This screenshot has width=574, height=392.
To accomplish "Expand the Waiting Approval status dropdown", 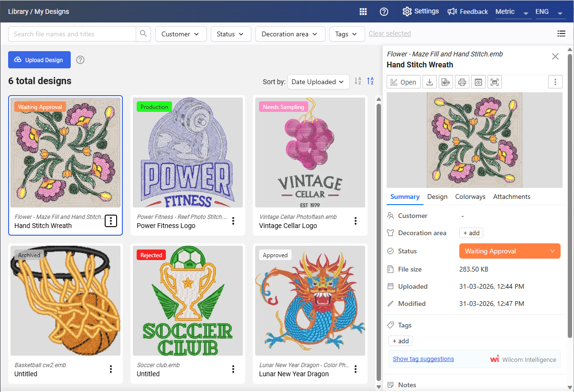I will (x=509, y=251).
